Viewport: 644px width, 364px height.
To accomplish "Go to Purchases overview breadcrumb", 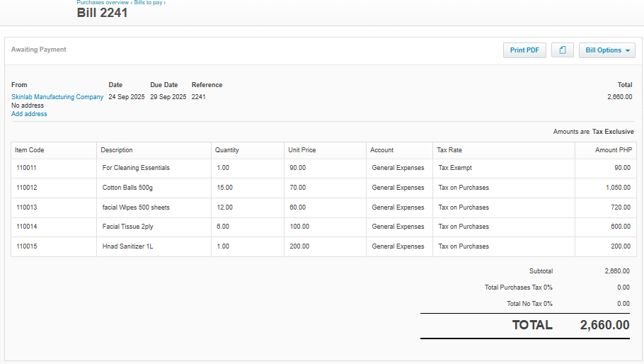I will [x=103, y=3].
